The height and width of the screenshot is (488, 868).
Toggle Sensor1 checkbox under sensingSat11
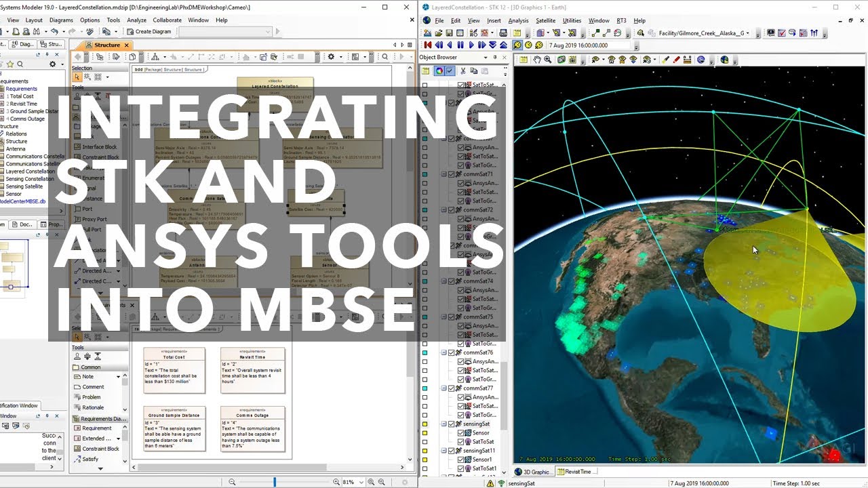(x=462, y=460)
